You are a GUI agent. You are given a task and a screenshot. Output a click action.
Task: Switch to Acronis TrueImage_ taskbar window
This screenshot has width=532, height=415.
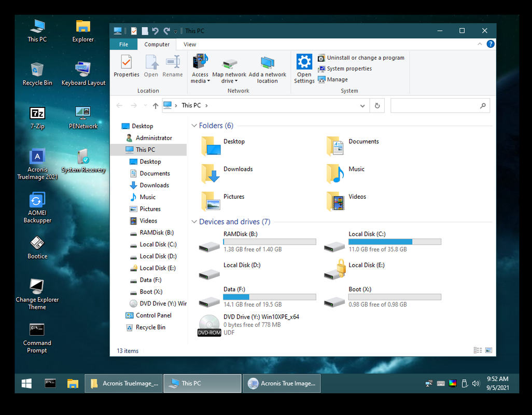click(x=124, y=383)
